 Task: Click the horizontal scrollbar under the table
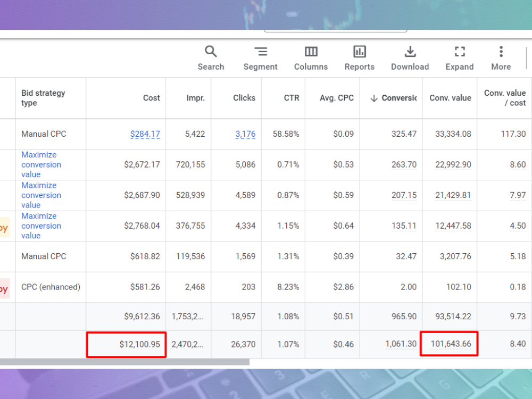pyautogui.click(x=124, y=362)
